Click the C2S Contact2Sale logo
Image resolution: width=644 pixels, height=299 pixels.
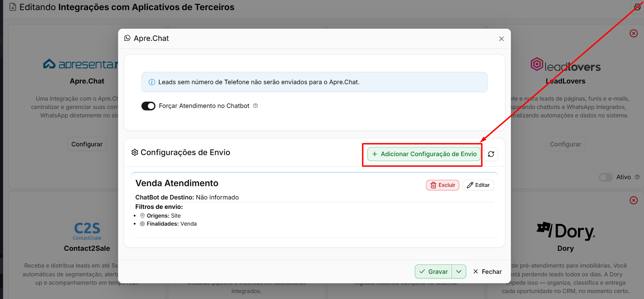tap(87, 231)
